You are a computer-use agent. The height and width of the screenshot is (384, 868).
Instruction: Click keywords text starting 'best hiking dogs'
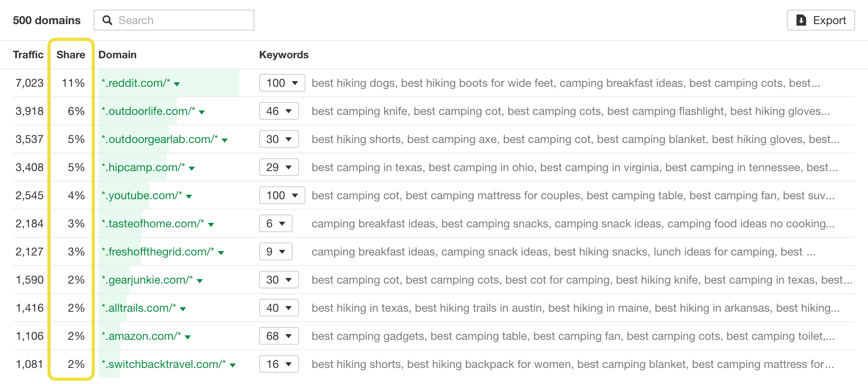(566, 83)
